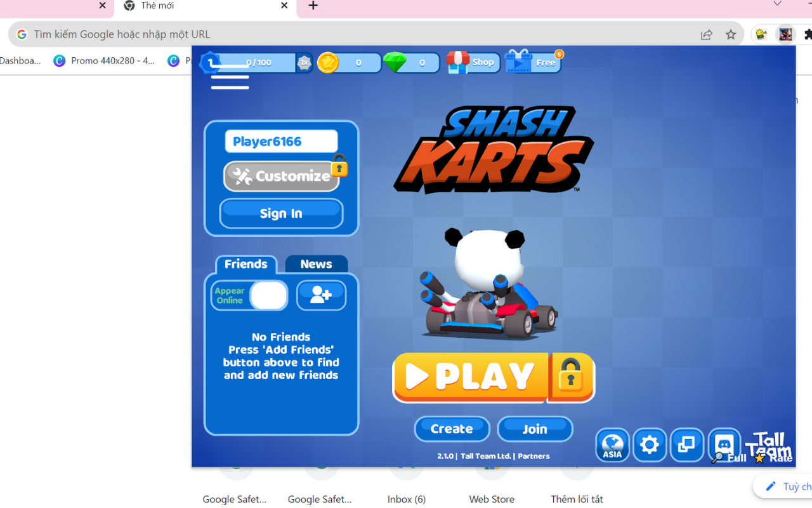Click Sign In

point(281,213)
